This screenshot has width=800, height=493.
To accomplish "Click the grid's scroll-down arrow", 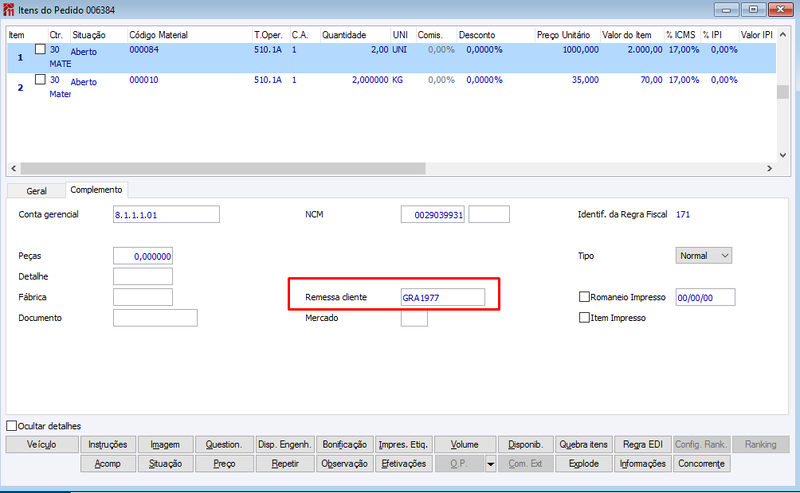I will click(x=783, y=155).
